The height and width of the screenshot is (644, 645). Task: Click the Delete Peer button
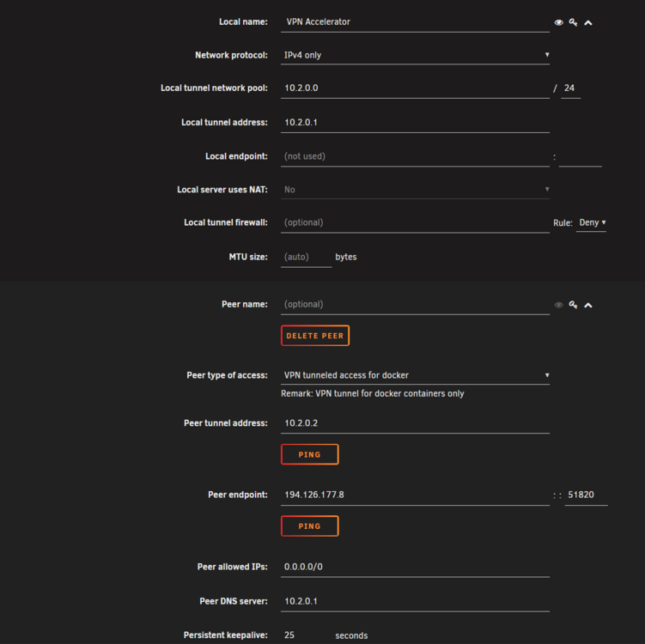(315, 336)
